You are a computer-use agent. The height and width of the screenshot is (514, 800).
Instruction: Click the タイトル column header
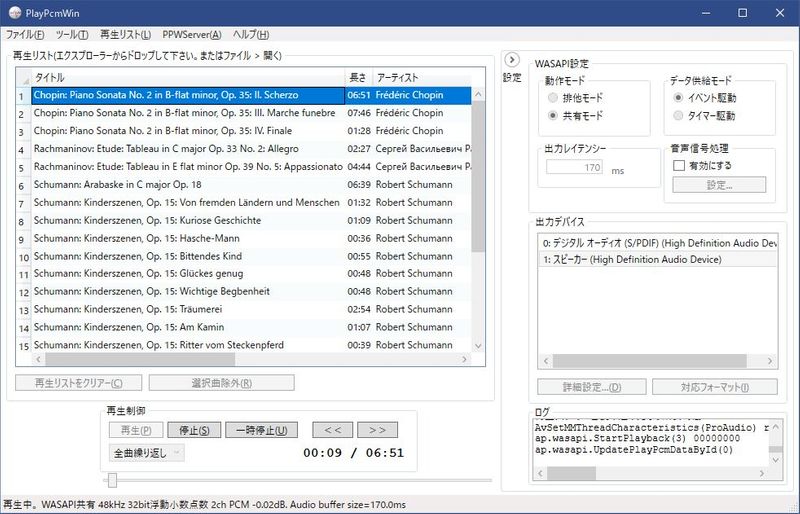(x=185, y=78)
